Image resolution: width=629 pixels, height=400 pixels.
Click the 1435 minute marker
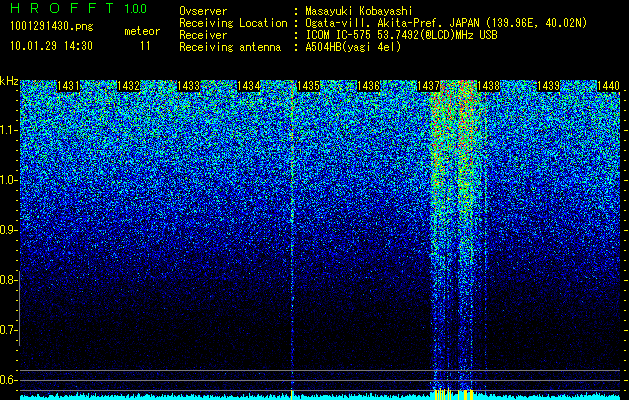click(x=308, y=86)
